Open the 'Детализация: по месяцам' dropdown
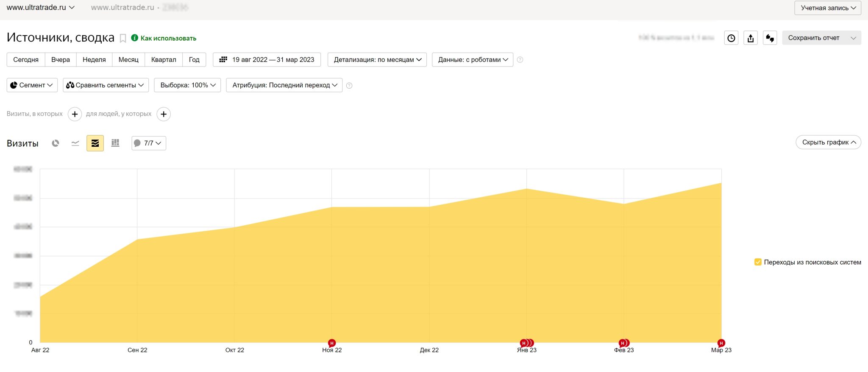The width and height of the screenshot is (868, 372). point(377,60)
